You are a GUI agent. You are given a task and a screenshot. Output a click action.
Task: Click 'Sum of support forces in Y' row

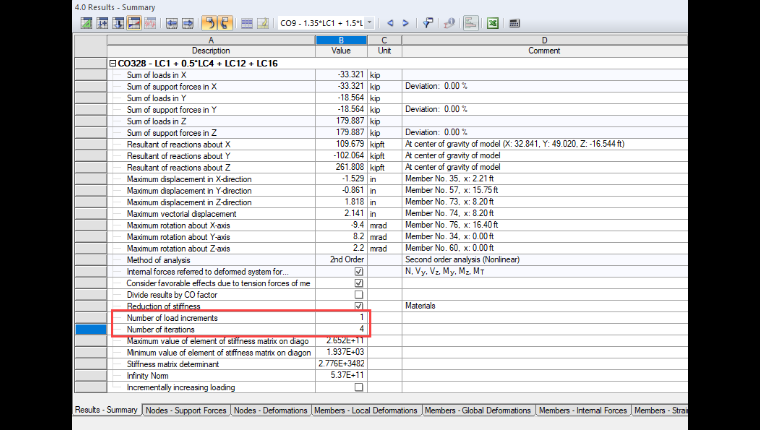(x=380, y=110)
